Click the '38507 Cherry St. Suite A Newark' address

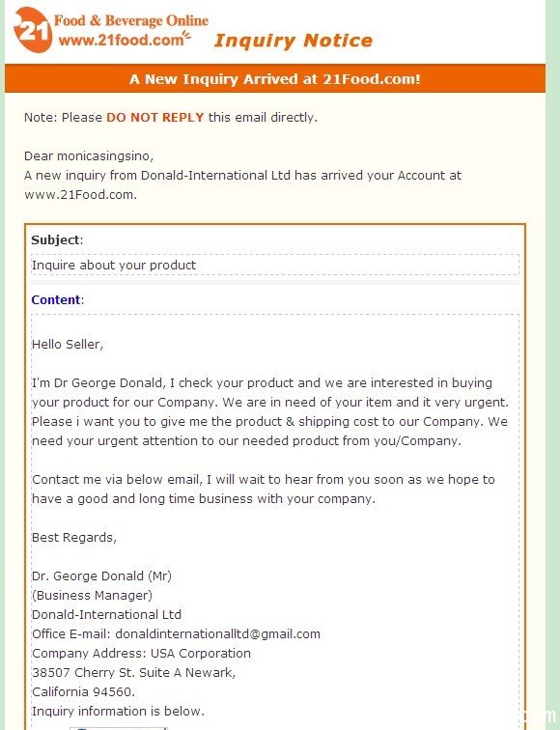coord(133,673)
